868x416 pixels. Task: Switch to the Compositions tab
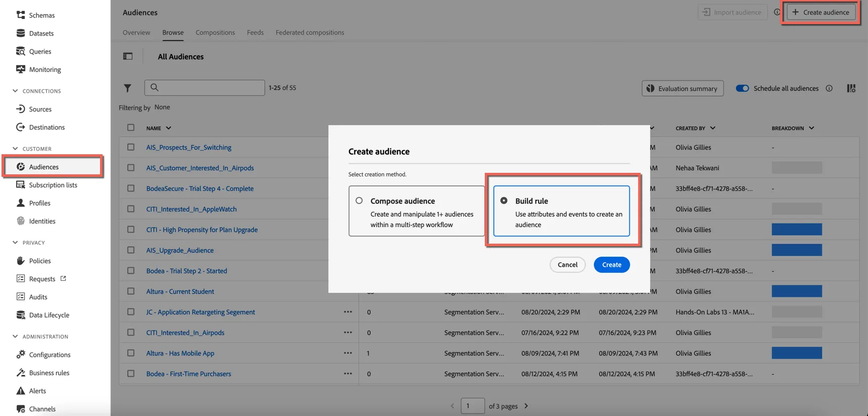(x=215, y=32)
